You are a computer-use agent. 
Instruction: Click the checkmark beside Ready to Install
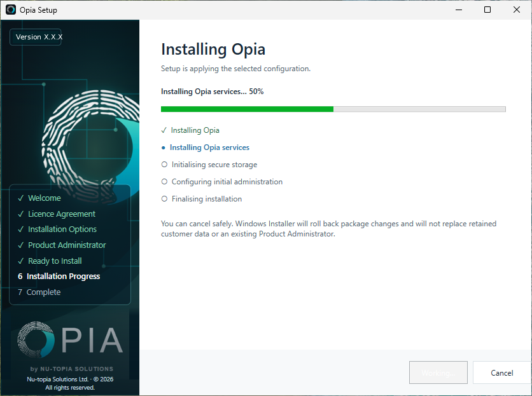pos(21,261)
